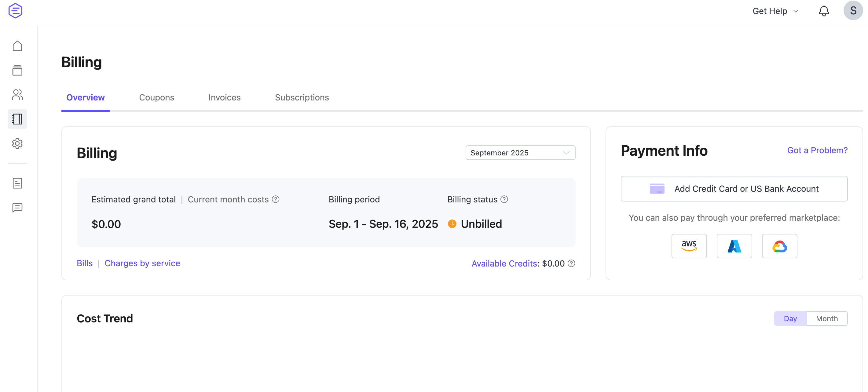Open the September 2025 month dropdown
The height and width of the screenshot is (392, 868).
tap(520, 153)
